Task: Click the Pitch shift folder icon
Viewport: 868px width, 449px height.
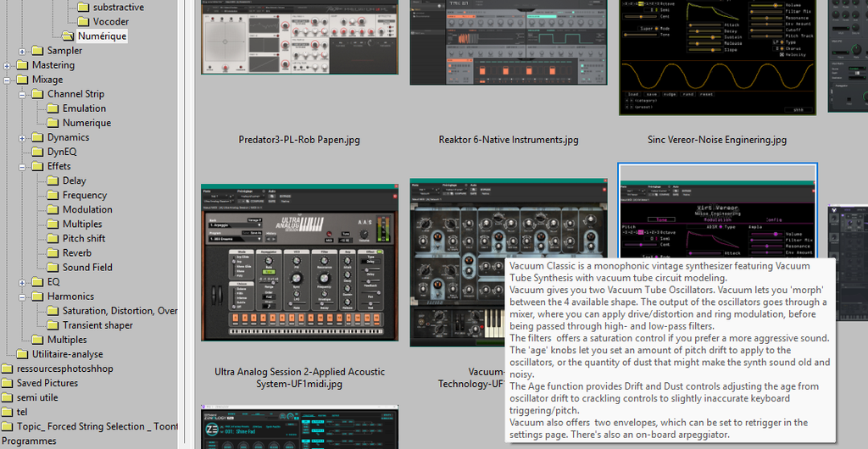Action: pyautogui.click(x=53, y=238)
